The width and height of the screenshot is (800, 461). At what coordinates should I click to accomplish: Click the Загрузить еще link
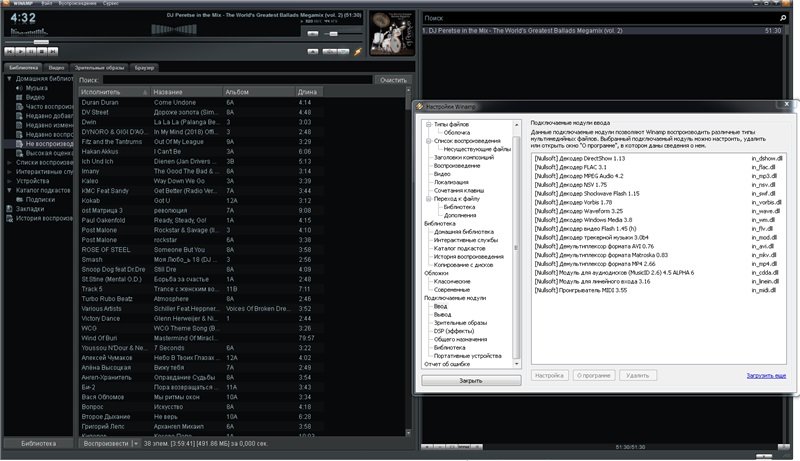[765, 375]
